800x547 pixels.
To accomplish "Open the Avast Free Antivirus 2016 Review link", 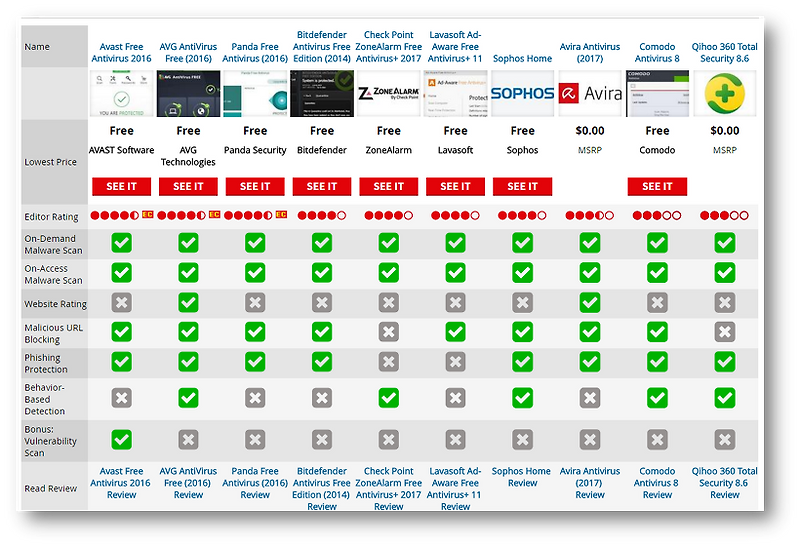I will click(x=121, y=483).
